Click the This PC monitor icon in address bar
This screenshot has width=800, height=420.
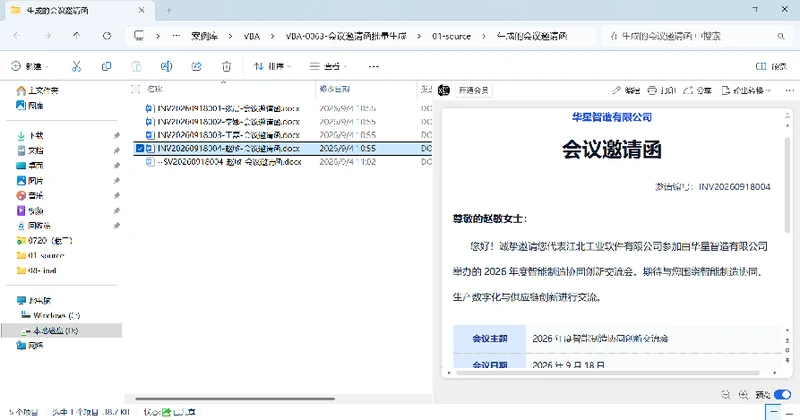coord(139,36)
